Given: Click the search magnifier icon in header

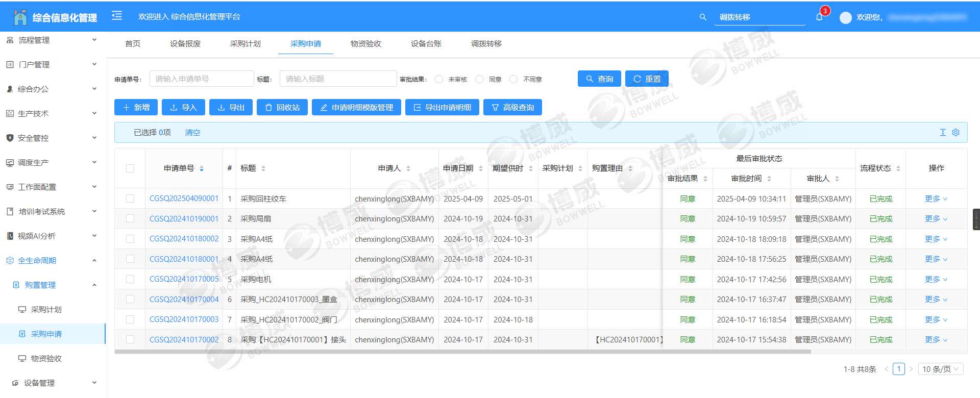Looking at the screenshot, I should pos(703,17).
